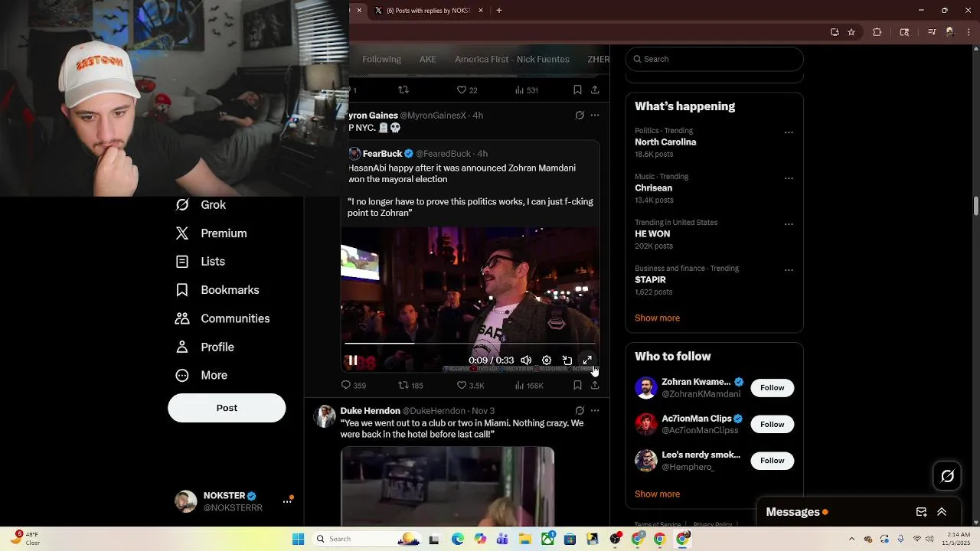This screenshot has height=551, width=980.
Task: Close the Posts with replies tab
Action: [x=481, y=11]
